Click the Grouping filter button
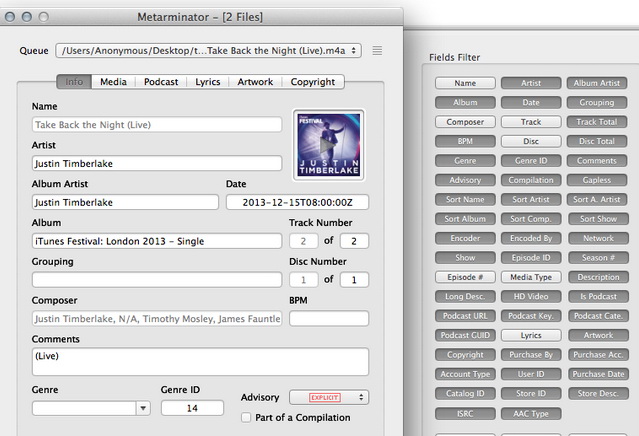This screenshot has width=639, height=436. coord(597,103)
